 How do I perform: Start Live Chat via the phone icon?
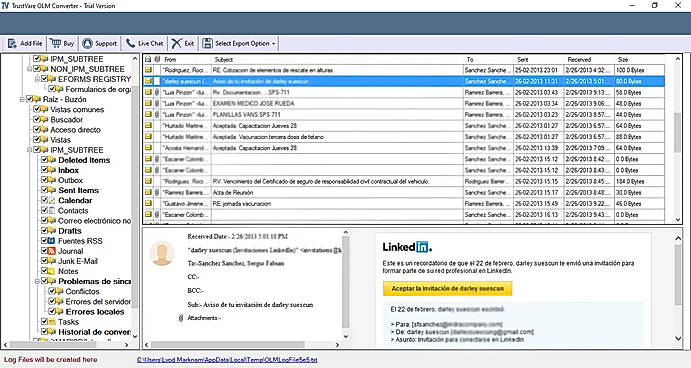tap(130, 43)
